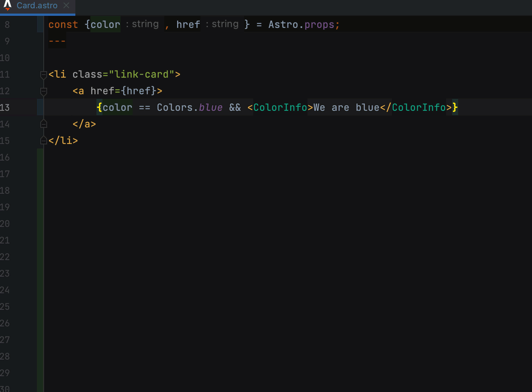Switch to the Card.astro editor tab
This screenshot has width=532, height=392.
pos(37,6)
